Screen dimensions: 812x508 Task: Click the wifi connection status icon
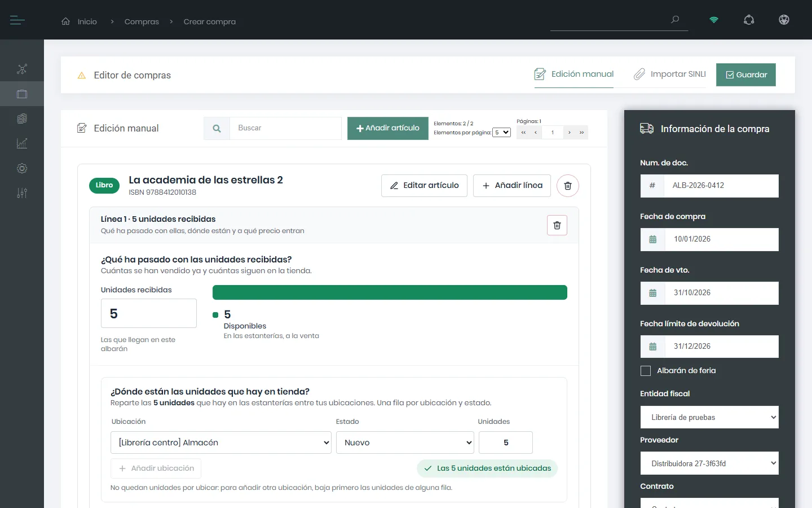coord(714,20)
